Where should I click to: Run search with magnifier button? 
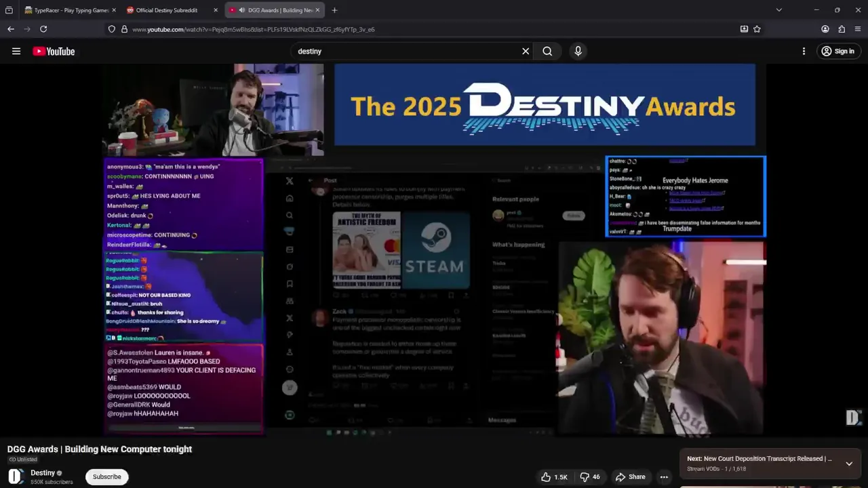tap(547, 51)
